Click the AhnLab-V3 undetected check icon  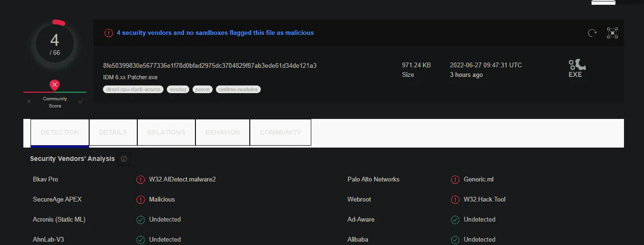pyautogui.click(x=141, y=240)
